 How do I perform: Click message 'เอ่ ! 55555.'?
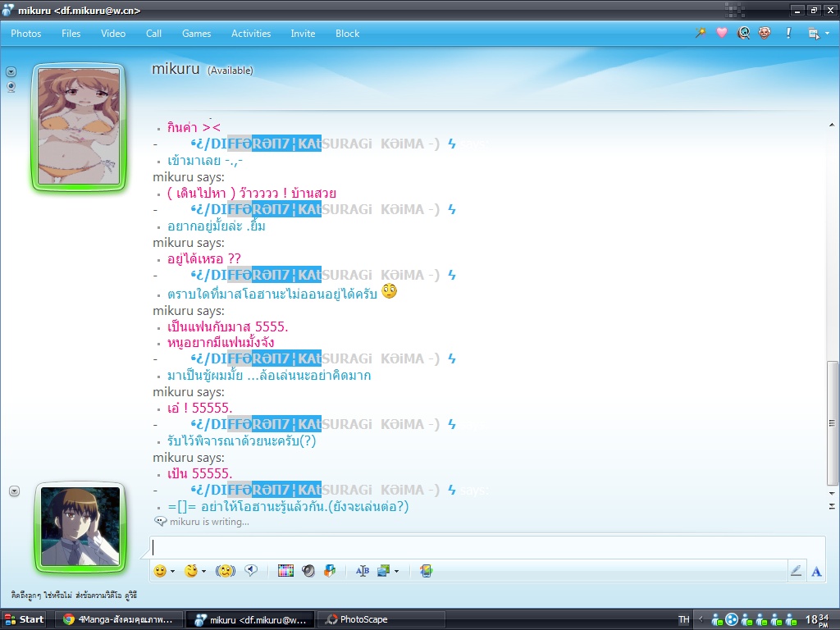pos(200,409)
